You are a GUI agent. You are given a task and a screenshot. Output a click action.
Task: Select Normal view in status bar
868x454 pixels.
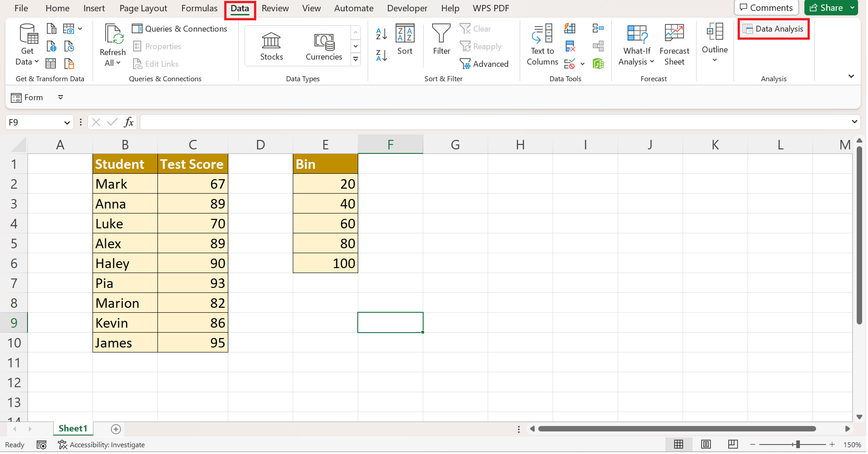point(679,445)
